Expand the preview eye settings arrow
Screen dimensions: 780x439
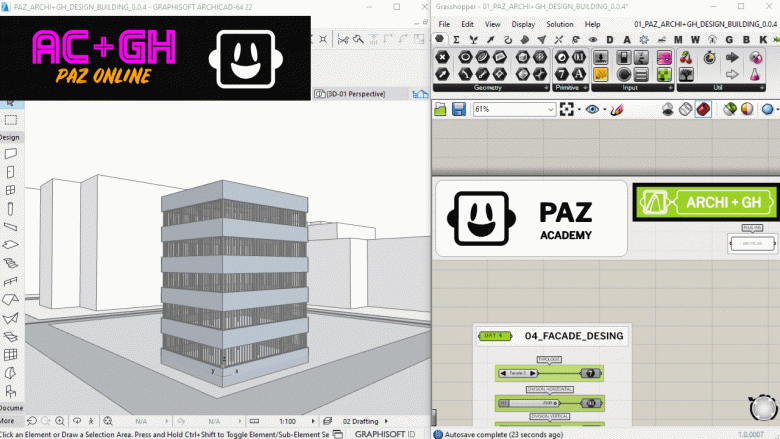pos(603,109)
